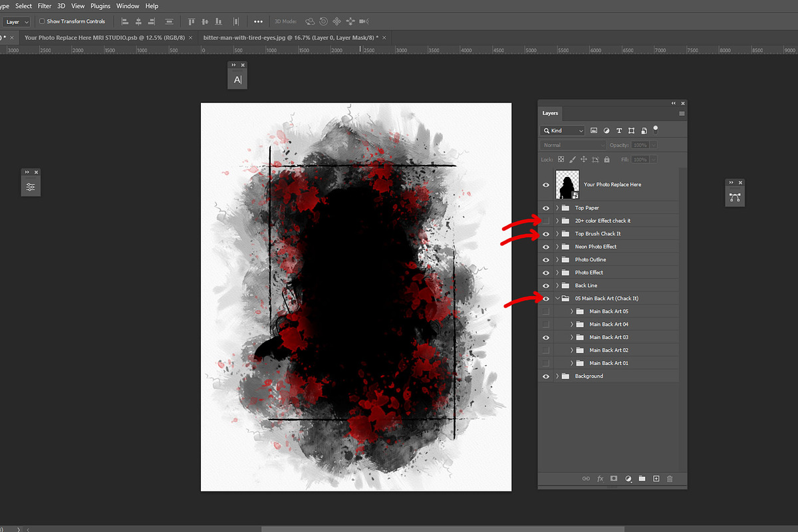
Task: Hide the Top Paper group
Action: click(x=546, y=207)
